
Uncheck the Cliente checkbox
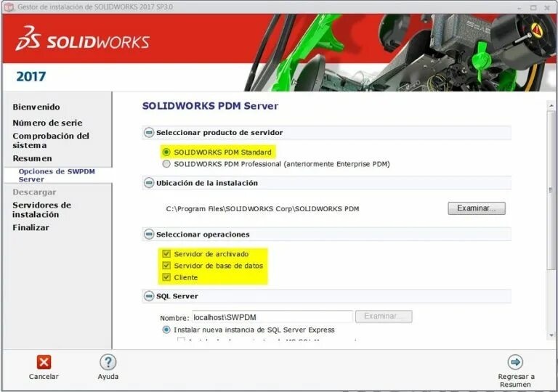tap(166, 277)
